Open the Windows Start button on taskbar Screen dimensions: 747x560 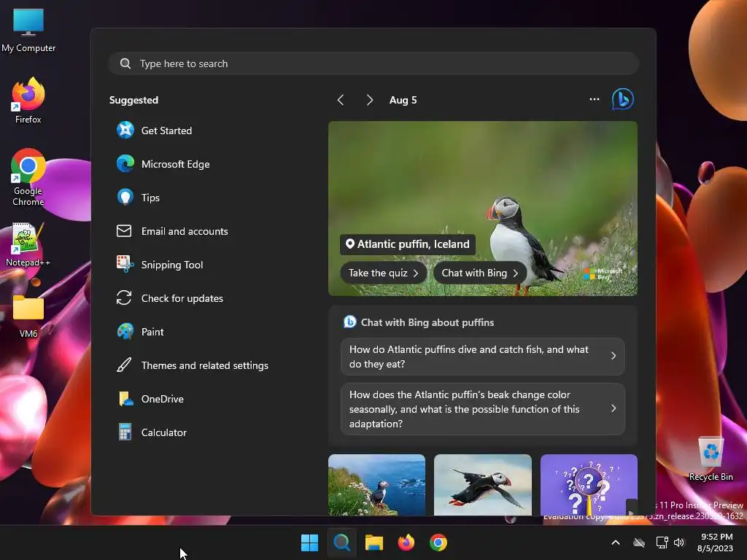point(309,542)
